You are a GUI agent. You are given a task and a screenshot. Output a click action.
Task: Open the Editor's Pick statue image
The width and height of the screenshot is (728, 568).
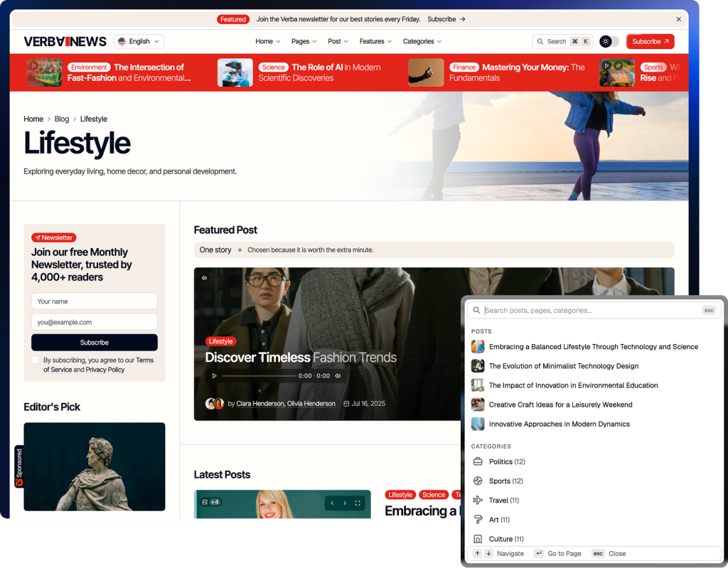coord(95,466)
